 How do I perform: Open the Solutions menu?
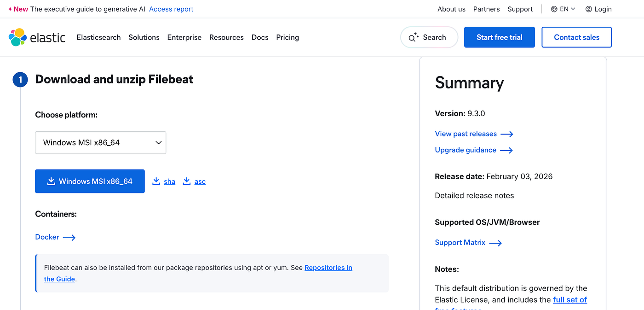(x=144, y=37)
